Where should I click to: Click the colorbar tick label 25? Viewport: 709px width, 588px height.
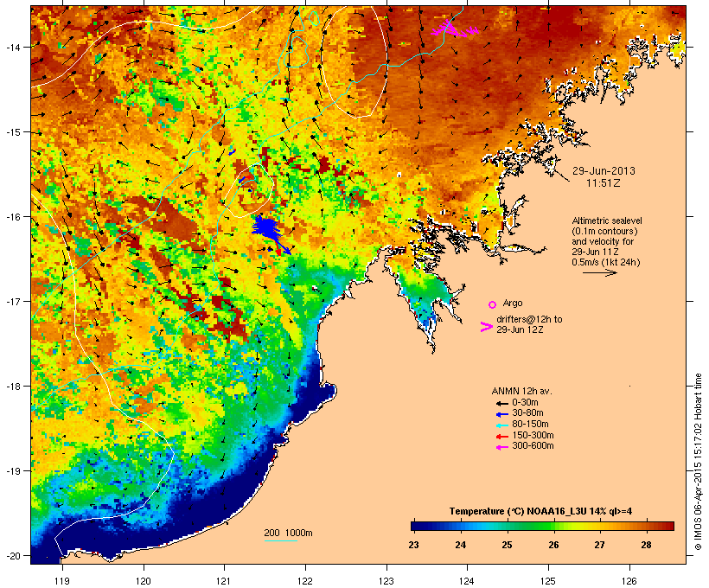point(507,545)
